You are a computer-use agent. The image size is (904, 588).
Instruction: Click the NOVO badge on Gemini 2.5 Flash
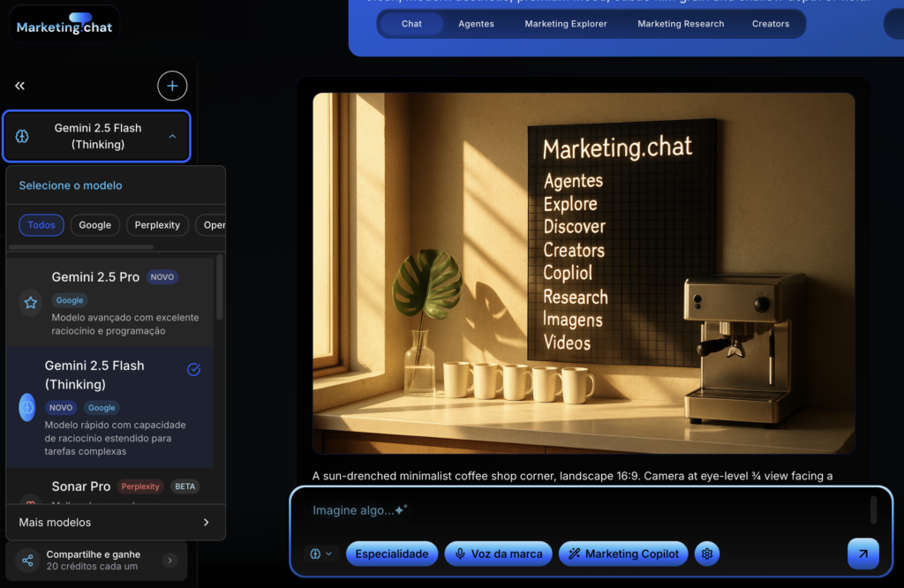click(61, 408)
